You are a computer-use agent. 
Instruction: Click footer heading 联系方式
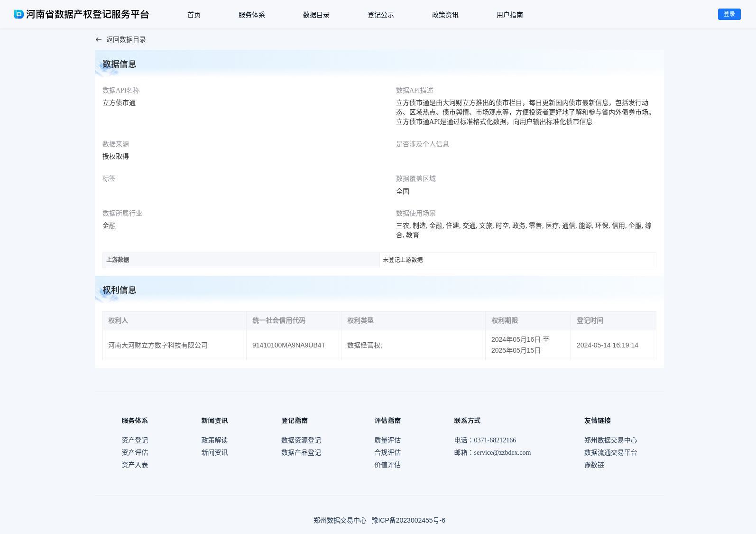pos(467,421)
